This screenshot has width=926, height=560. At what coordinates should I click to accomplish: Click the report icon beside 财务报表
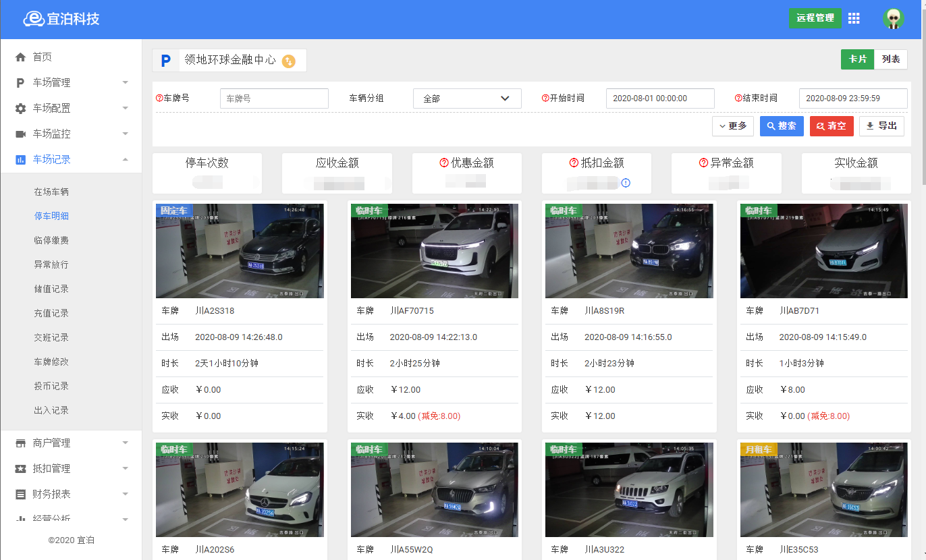point(20,494)
